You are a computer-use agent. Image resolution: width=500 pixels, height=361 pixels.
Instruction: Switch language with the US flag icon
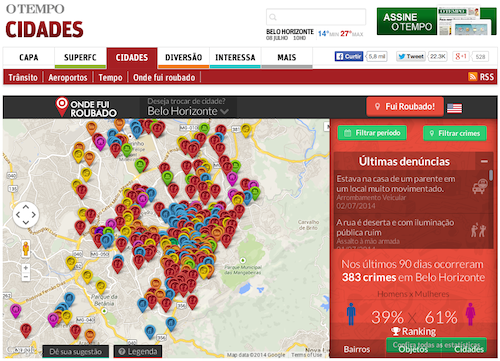[454, 108]
